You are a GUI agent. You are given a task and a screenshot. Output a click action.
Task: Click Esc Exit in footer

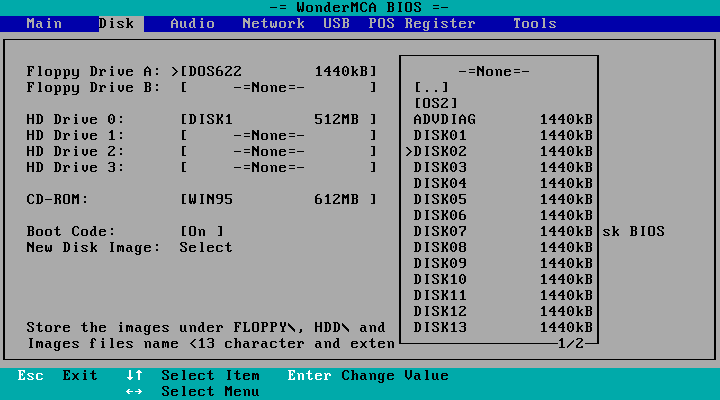(57, 375)
